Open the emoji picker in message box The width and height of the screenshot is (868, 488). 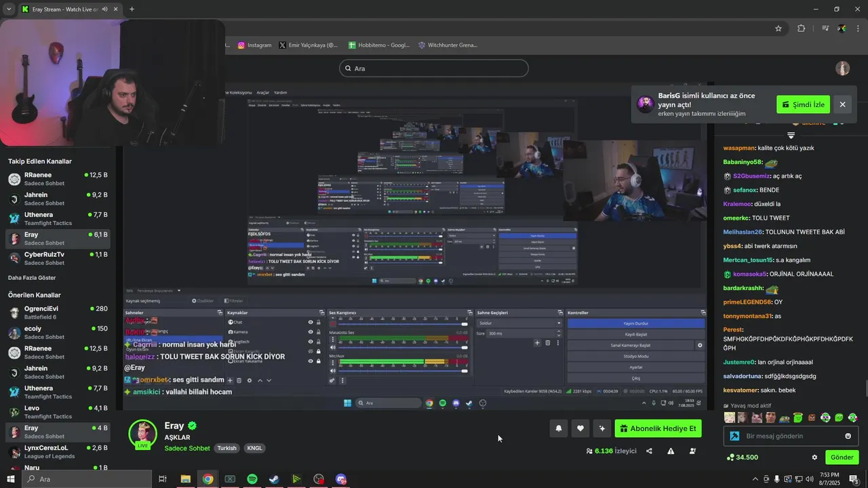848,436
